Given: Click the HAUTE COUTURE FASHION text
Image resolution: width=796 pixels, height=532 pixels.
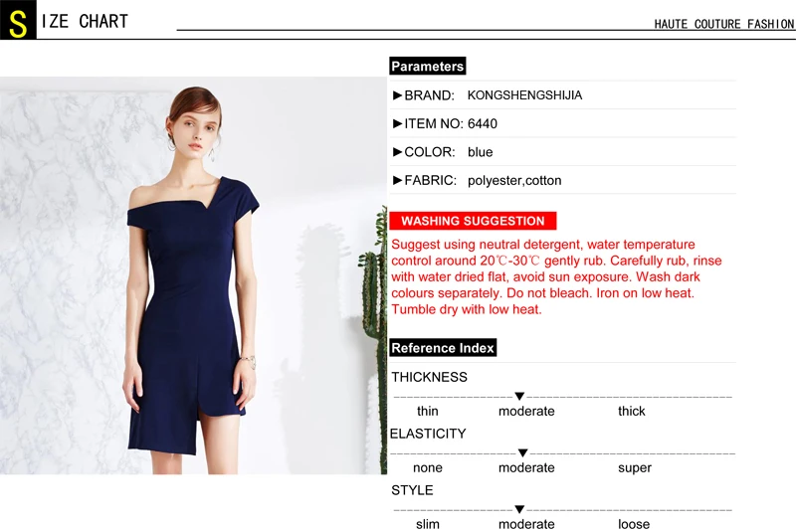Looking at the screenshot, I should (x=724, y=24).
